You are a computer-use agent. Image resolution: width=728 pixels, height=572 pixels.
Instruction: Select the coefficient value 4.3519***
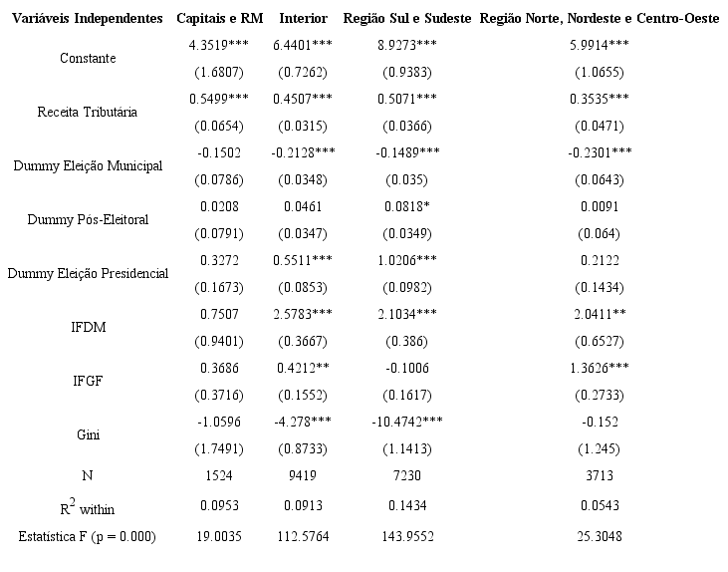tap(219, 46)
